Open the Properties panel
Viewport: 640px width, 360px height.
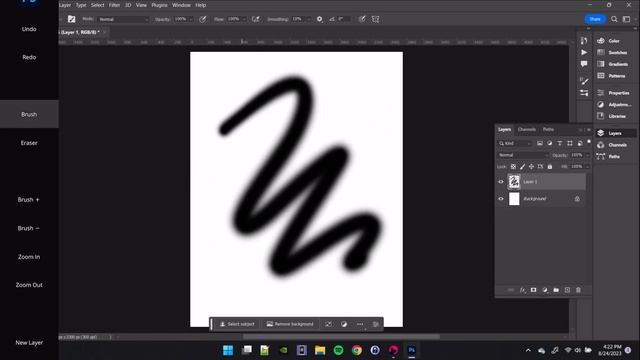(613, 93)
